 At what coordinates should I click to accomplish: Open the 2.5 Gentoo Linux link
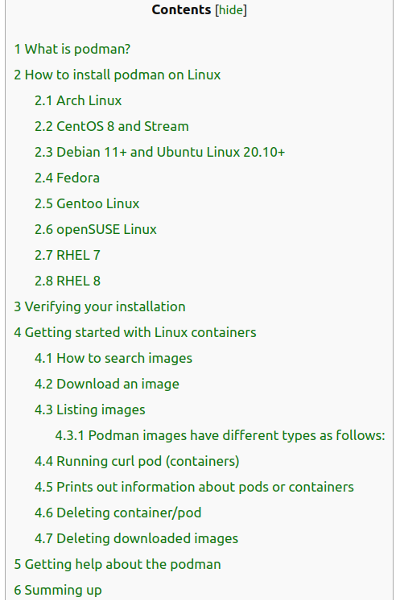click(x=87, y=204)
